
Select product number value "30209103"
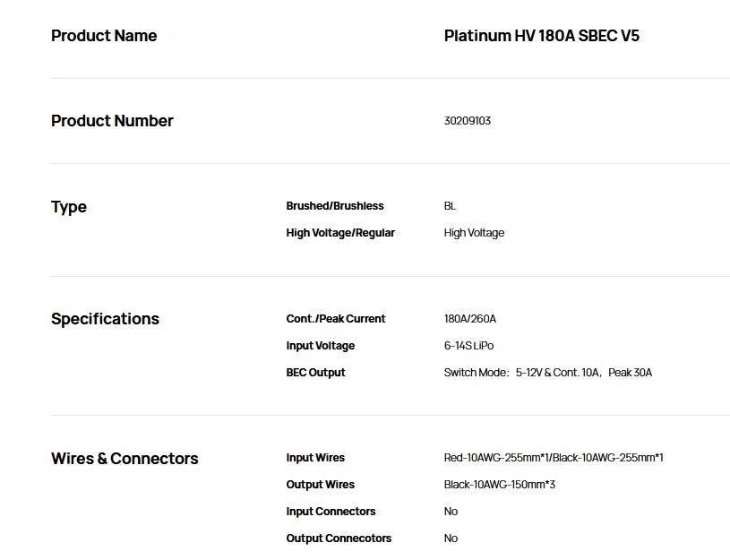tap(468, 121)
